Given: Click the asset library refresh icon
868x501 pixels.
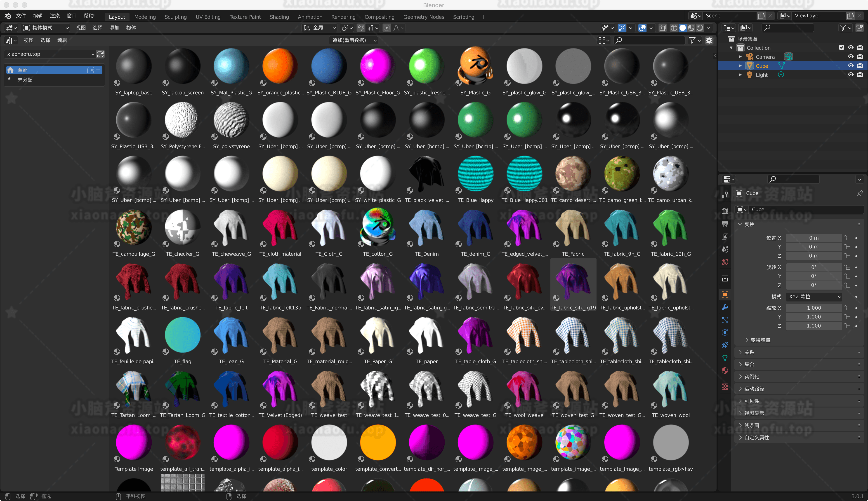Looking at the screenshot, I should pyautogui.click(x=101, y=54).
